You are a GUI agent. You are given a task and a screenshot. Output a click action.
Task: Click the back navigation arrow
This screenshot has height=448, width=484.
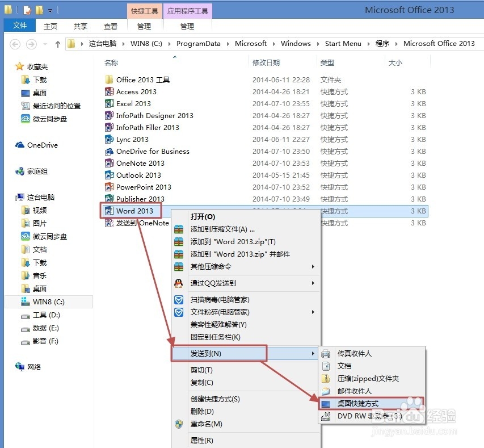pos(15,44)
